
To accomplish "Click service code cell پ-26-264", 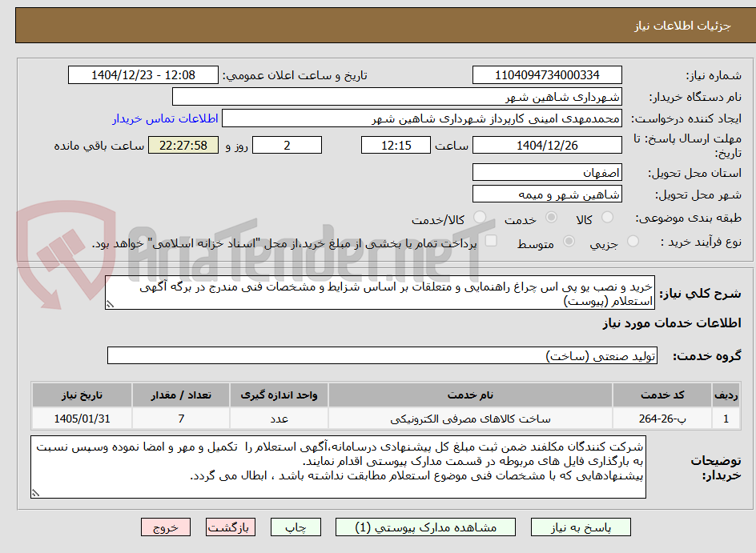I will click(x=662, y=419).
